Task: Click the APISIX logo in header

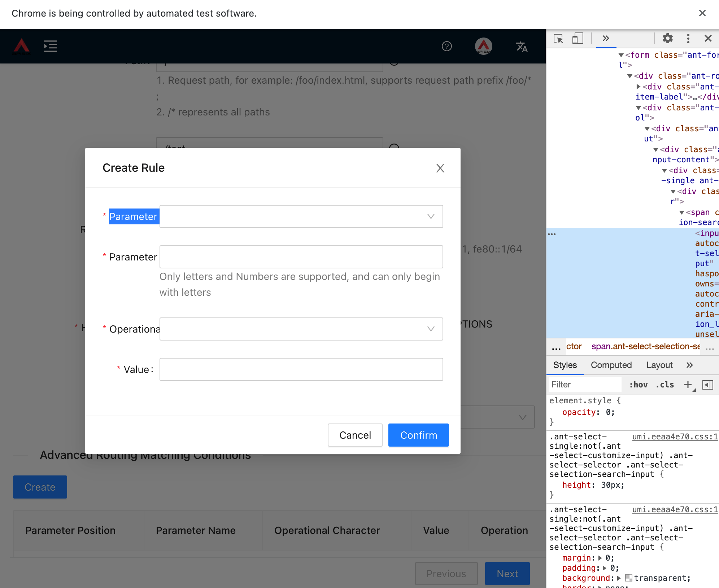Action: coord(21,46)
